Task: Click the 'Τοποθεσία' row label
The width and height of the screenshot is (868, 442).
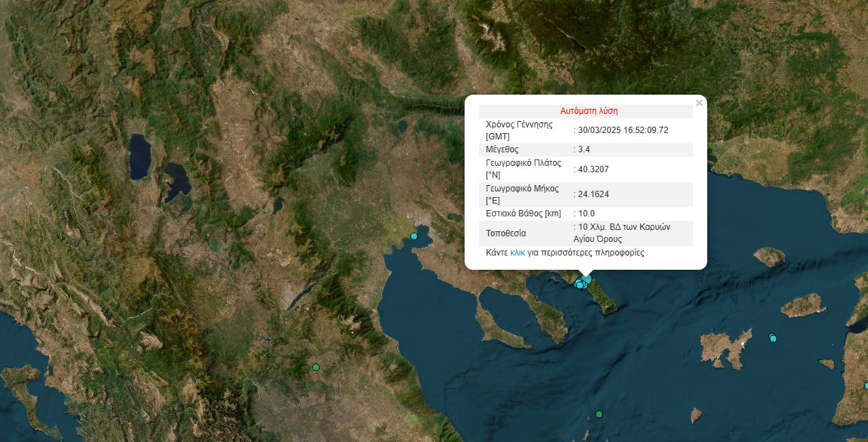Action: pyautogui.click(x=506, y=233)
